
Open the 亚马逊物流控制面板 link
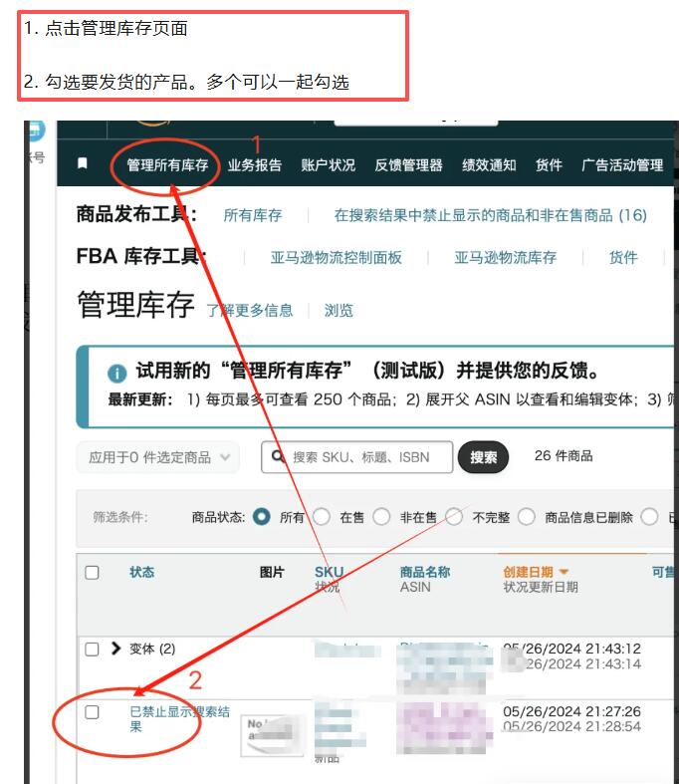[337, 257]
